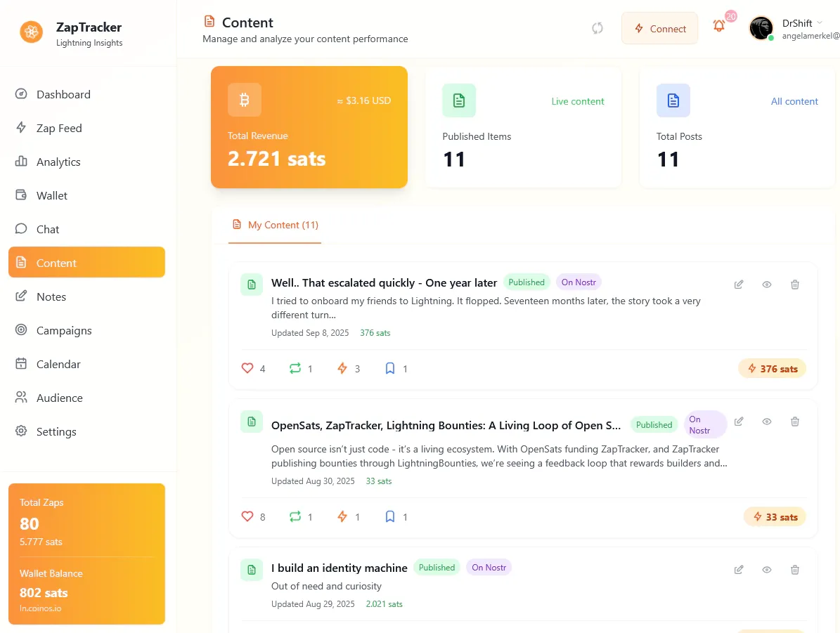The width and height of the screenshot is (840, 633).
Task: Click bookmark icon on 'Well.. That escalated' post
Action: tap(390, 368)
